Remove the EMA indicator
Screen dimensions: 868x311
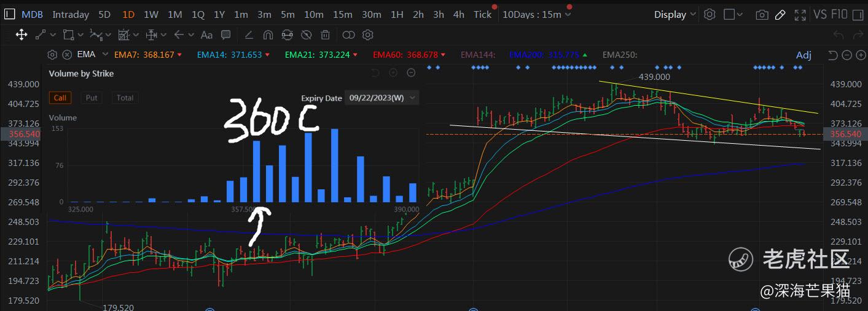coord(67,55)
